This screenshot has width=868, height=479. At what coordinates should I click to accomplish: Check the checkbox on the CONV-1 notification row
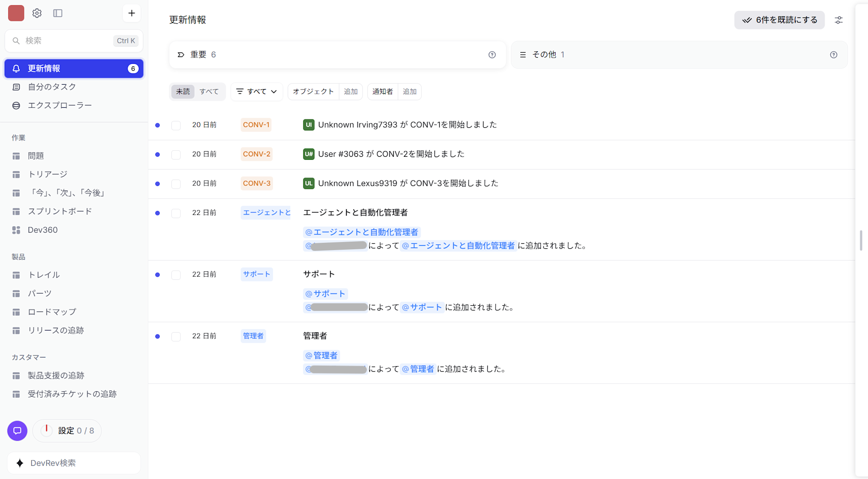tap(176, 125)
